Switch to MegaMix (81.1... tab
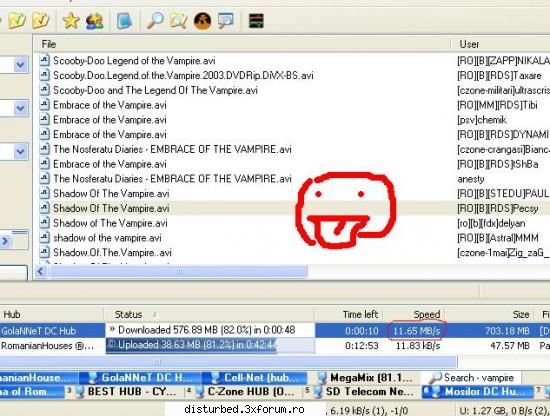Image resolution: width=550 pixels, height=416 pixels. click(365, 378)
